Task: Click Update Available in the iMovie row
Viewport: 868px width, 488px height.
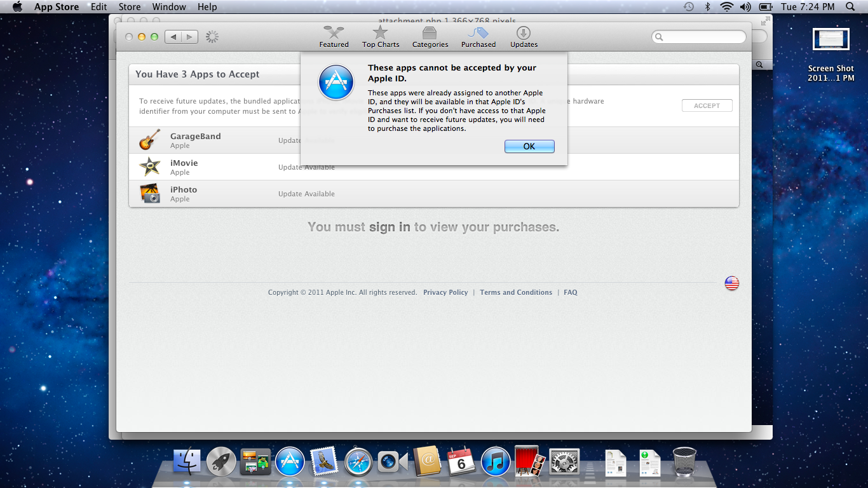Action: tap(306, 167)
